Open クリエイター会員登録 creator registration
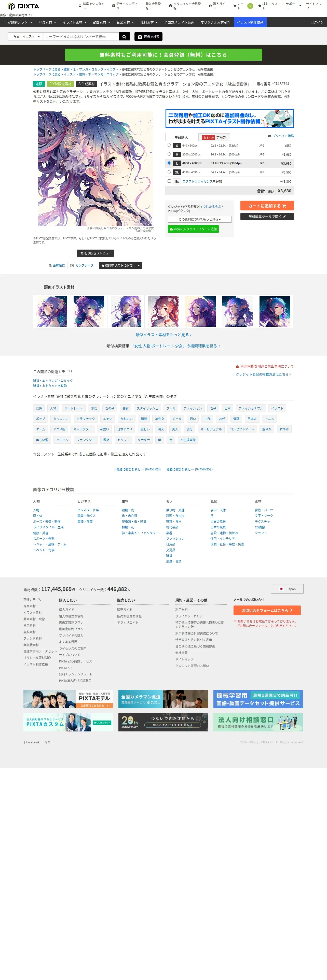The width and height of the screenshot is (327, 980). 185,6
